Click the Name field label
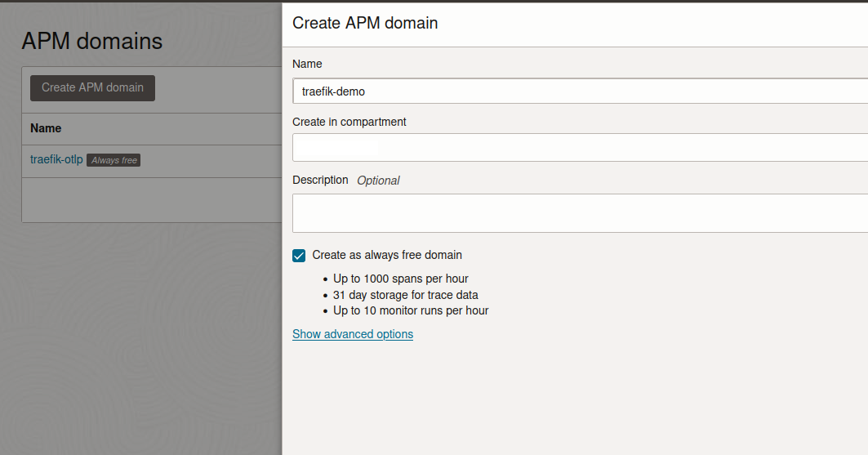The image size is (868, 455). (x=307, y=64)
